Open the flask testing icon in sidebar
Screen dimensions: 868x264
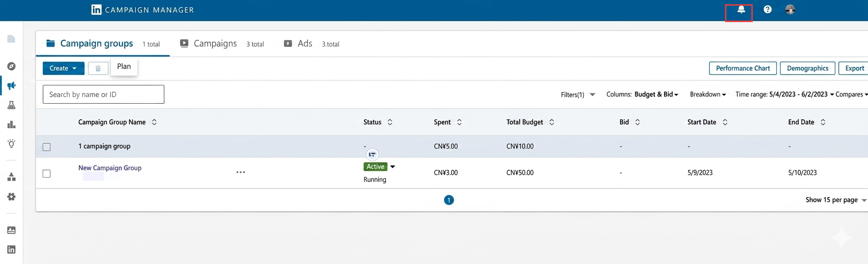(x=11, y=105)
